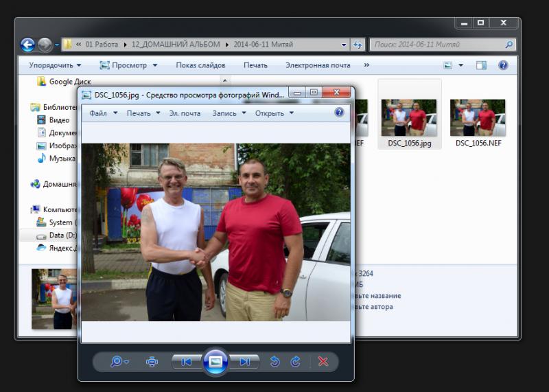Click the DSC_1056.NEF file name label
Viewport: 549px width, 392px height.
click(478, 143)
